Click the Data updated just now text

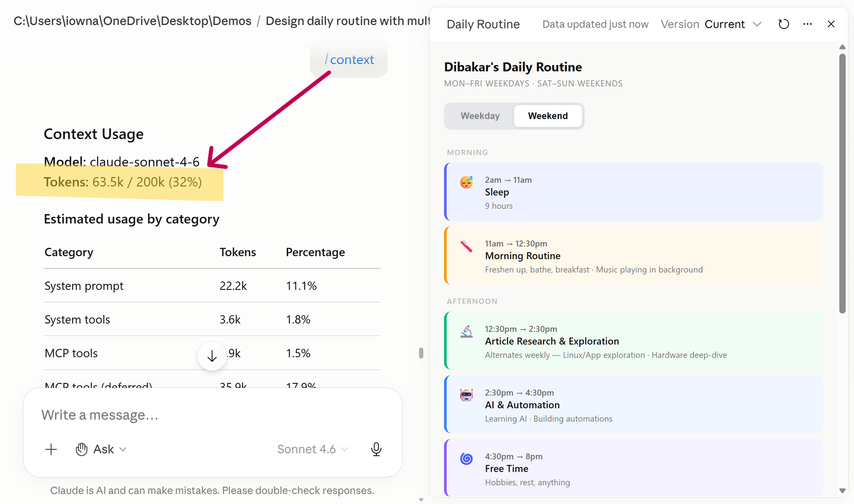595,24
